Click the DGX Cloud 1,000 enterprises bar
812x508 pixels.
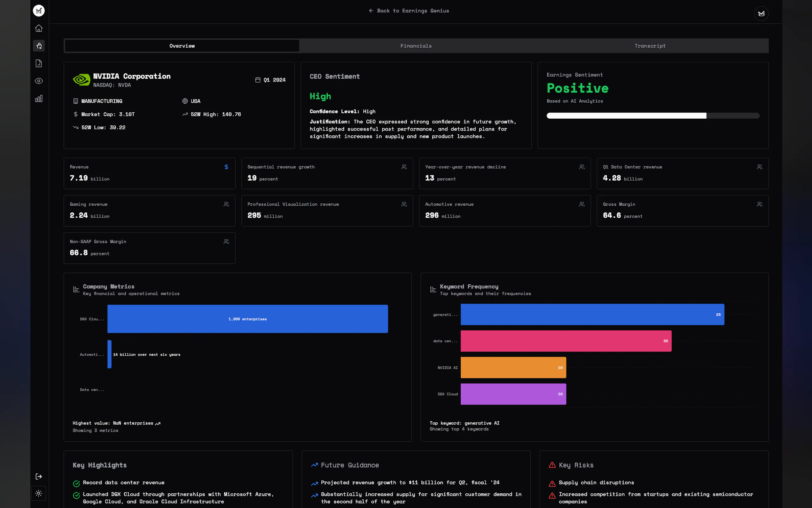pyautogui.click(x=247, y=319)
